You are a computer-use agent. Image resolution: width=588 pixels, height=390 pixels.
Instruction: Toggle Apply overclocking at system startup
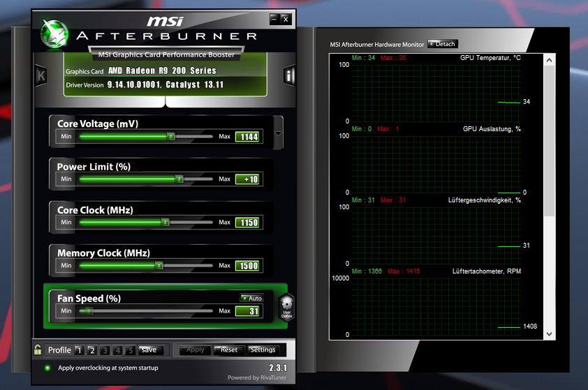coord(47,368)
